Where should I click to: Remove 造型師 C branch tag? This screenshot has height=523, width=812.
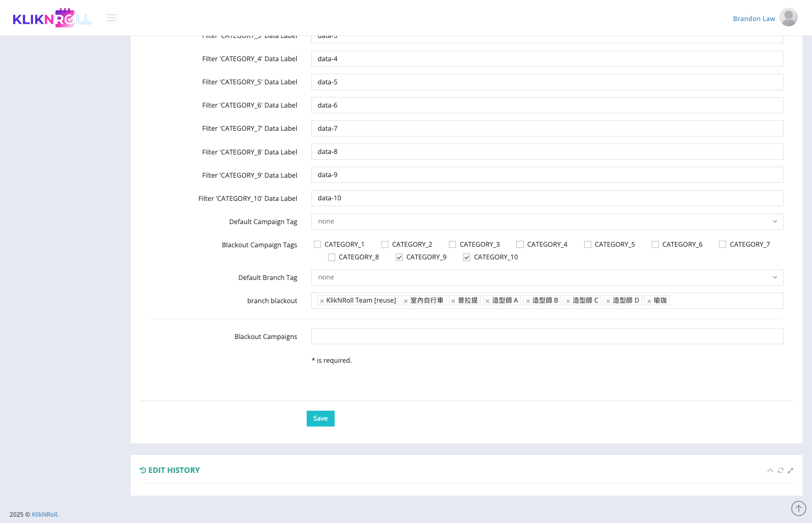click(568, 301)
